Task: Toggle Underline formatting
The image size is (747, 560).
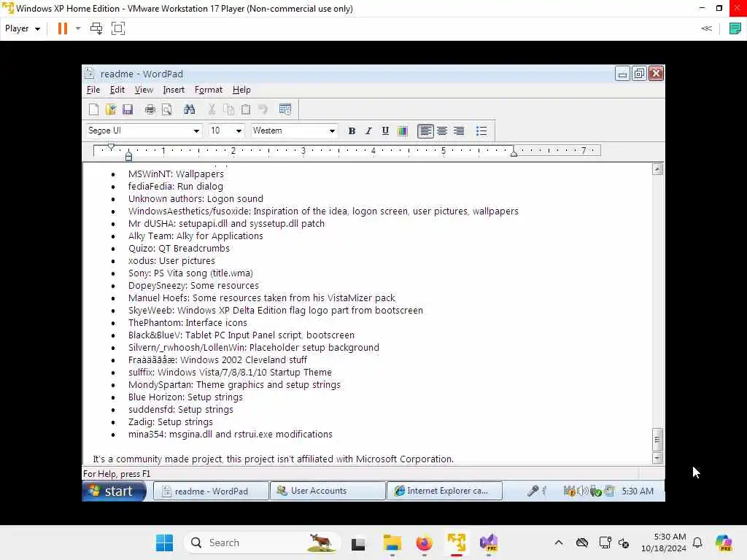Action: (x=385, y=131)
